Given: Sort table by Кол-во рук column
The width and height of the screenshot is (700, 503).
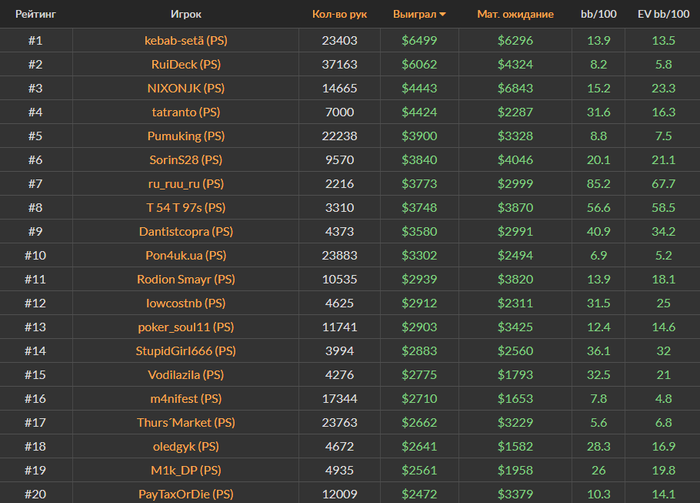Looking at the screenshot, I should point(339,15).
